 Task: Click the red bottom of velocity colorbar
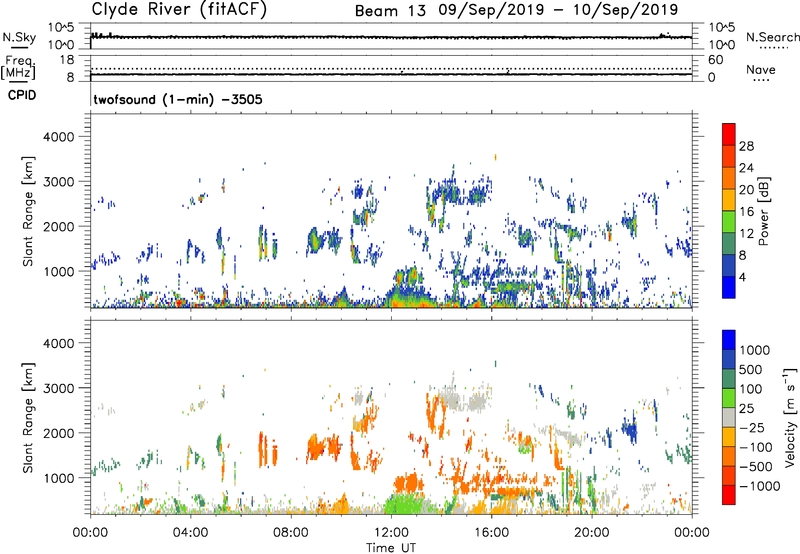click(x=729, y=495)
